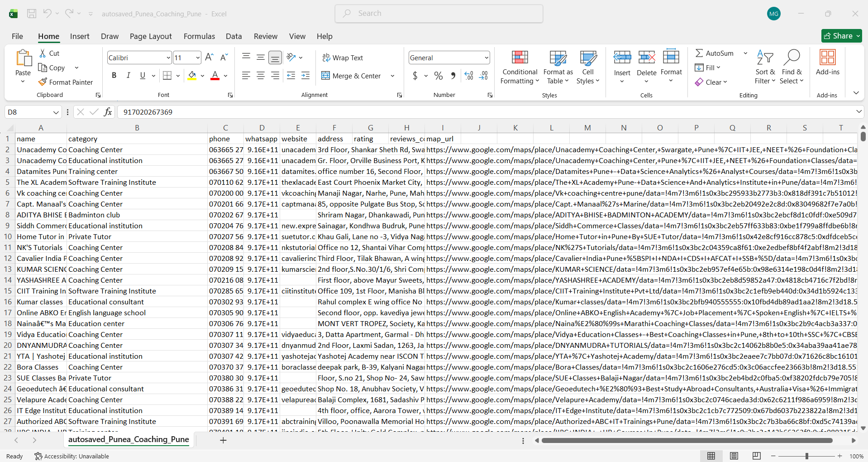Click the Share button
The height and width of the screenshot is (462, 868).
click(x=842, y=36)
